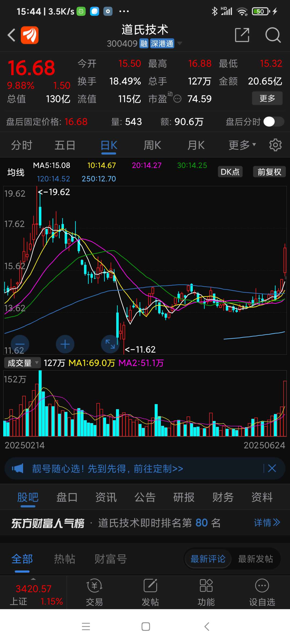Switch to 最新评论 sorting
Viewport: 290px width, 644px height.
coord(208,559)
